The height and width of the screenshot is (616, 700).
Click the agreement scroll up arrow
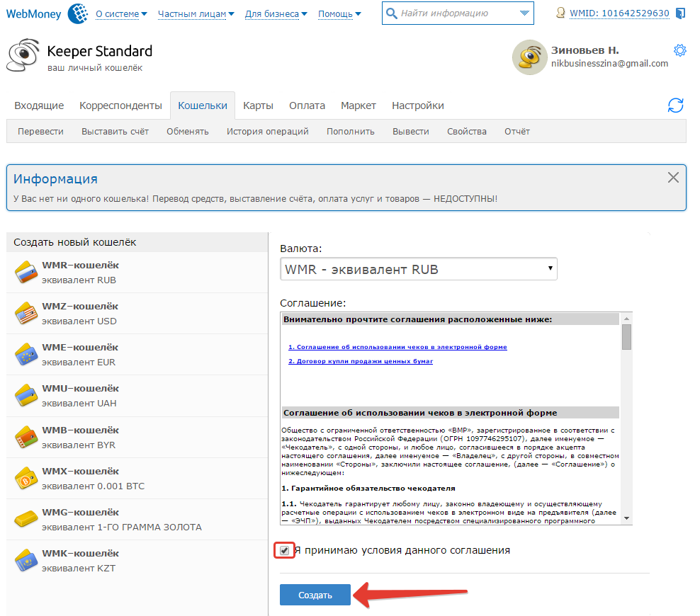(x=627, y=319)
